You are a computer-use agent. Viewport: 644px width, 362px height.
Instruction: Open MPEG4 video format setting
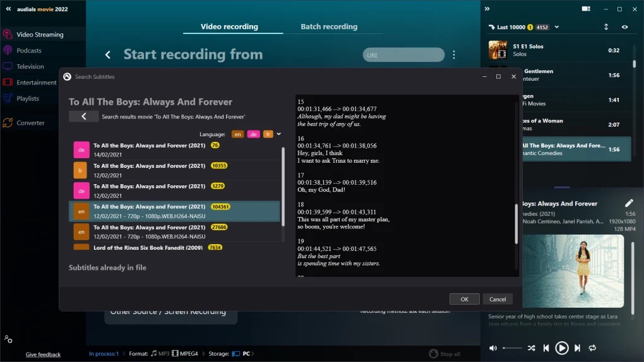point(185,354)
